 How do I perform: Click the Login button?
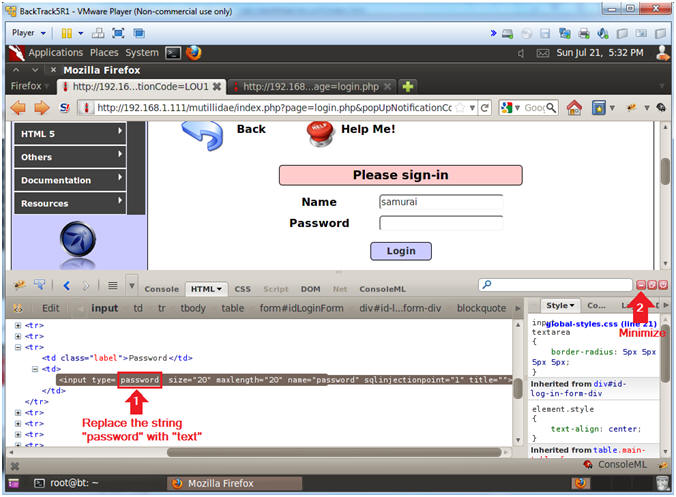(401, 251)
